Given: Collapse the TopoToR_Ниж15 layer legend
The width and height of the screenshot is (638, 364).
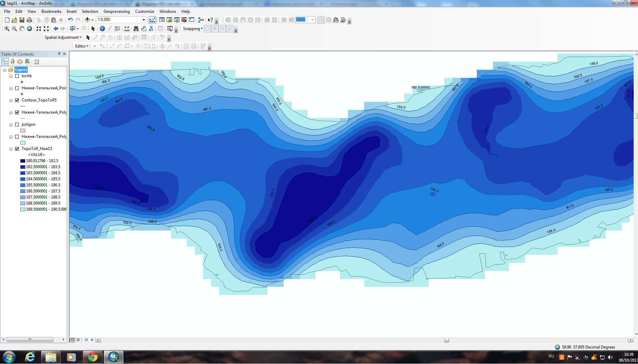Looking at the screenshot, I should point(11,149).
